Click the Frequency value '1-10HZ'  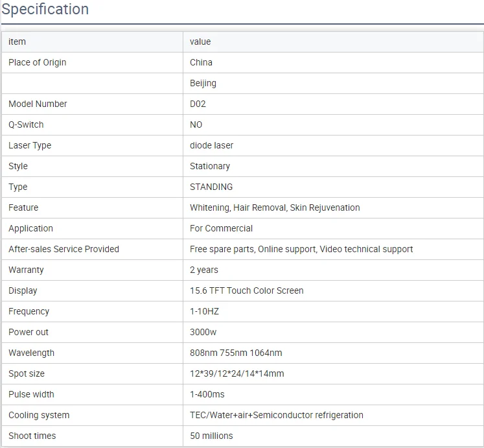pyautogui.click(x=204, y=311)
